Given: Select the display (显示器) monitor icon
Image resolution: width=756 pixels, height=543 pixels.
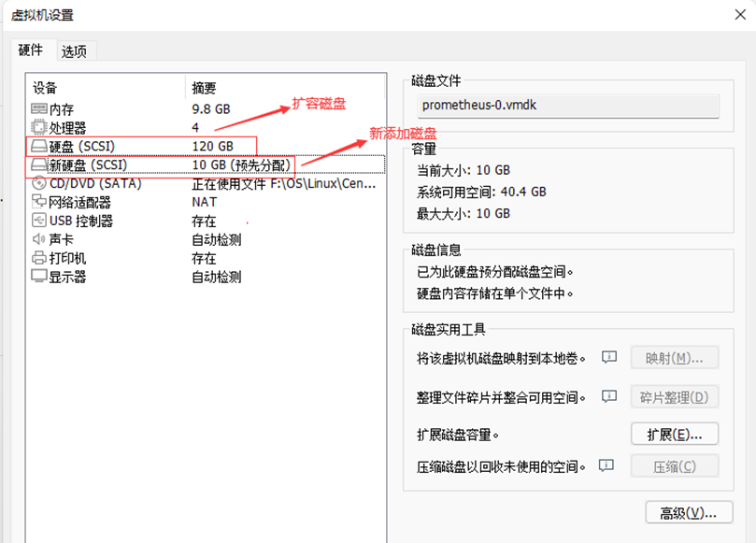Looking at the screenshot, I should pyautogui.click(x=39, y=277).
